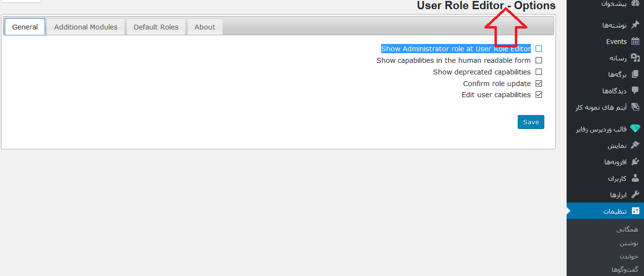This screenshot has width=644, height=276.
Task: Open the Events menu item
Action: coord(605,42)
